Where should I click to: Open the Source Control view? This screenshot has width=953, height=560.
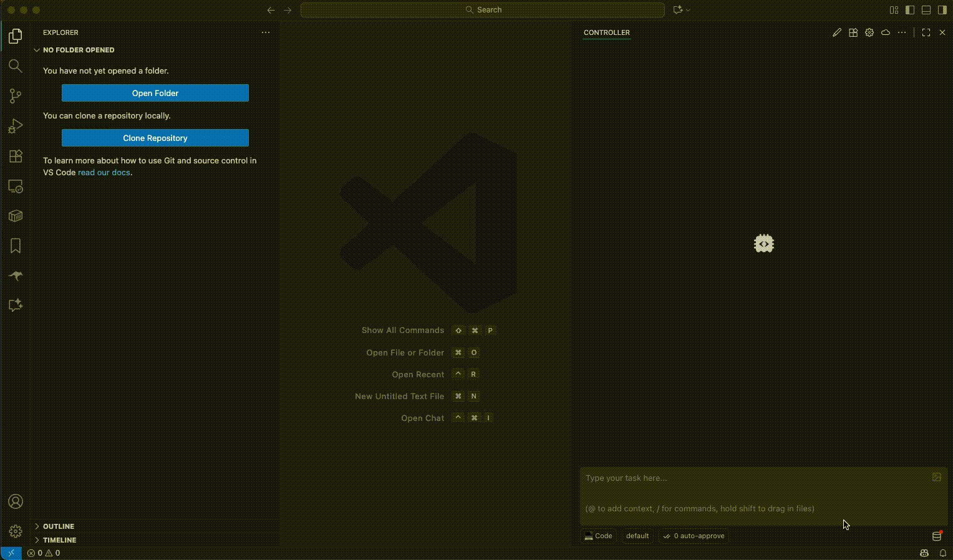point(16,96)
